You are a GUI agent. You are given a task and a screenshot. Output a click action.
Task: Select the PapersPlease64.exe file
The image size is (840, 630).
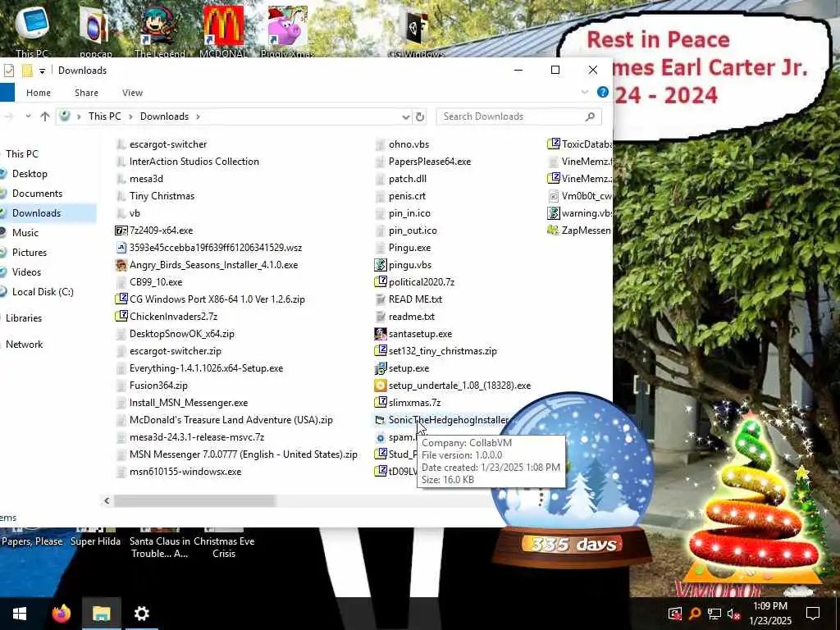(422, 162)
